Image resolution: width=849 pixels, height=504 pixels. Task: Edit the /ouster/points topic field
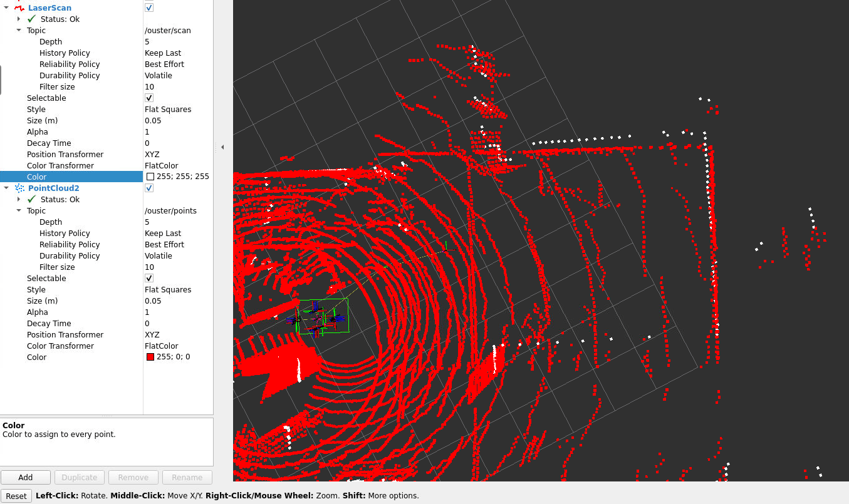pyautogui.click(x=170, y=211)
